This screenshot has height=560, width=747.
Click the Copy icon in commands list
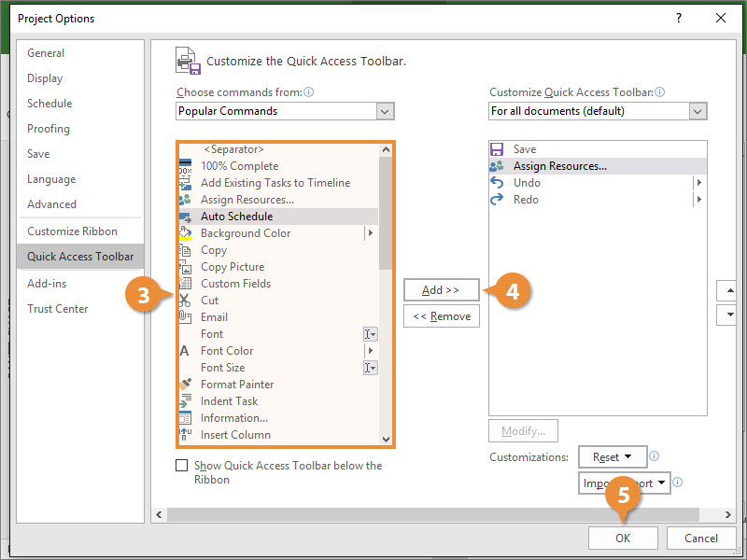tap(184, 250)
